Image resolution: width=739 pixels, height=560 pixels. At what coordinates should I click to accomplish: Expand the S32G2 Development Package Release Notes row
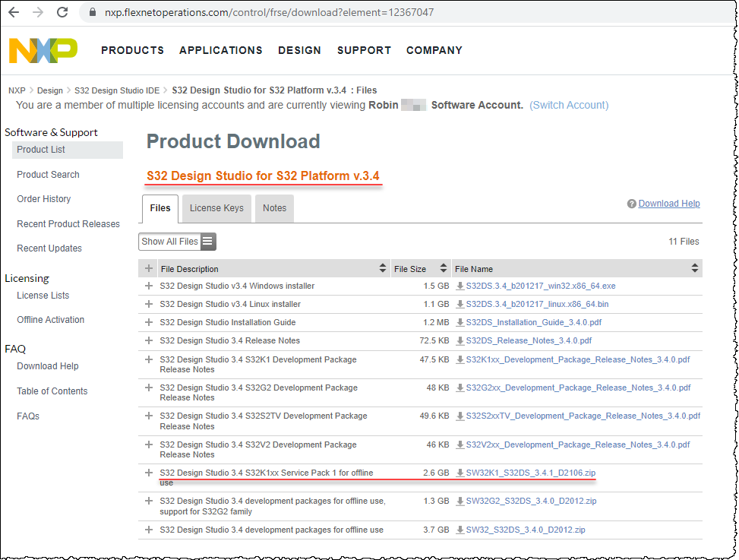pos(148,388)
